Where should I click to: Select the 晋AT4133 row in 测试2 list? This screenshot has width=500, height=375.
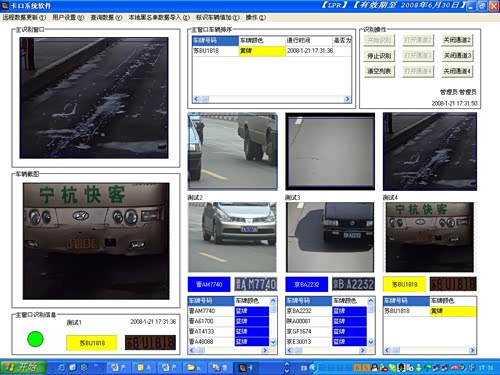pyautogui.click(x=228, y=331)
